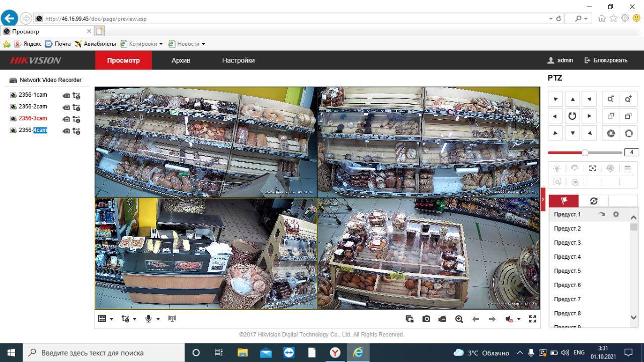This screenshot has height=362, width=644.
Task: Toggle live view icon for 2356-2cam
Action: [13, 107]
